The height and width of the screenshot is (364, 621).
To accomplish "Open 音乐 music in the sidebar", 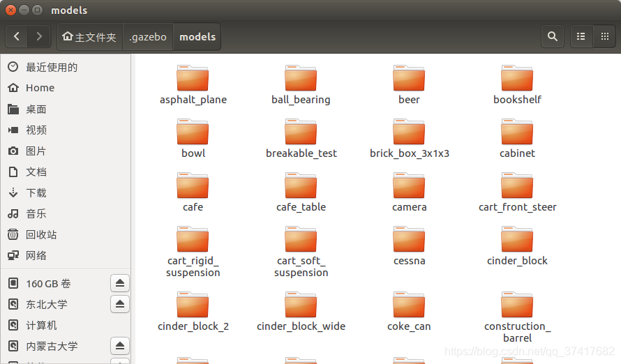I will tap(66, 213).
